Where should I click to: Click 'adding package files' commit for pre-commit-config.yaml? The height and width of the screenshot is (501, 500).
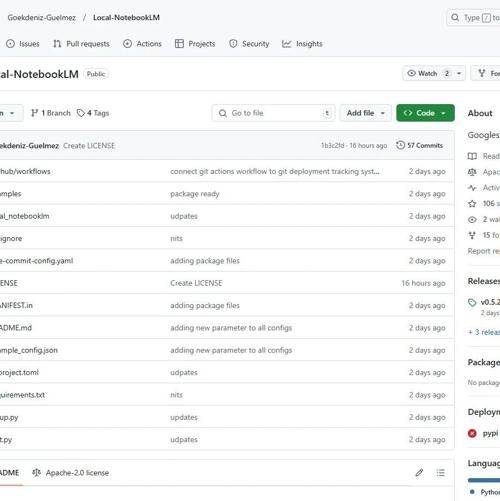coord(205,261)
